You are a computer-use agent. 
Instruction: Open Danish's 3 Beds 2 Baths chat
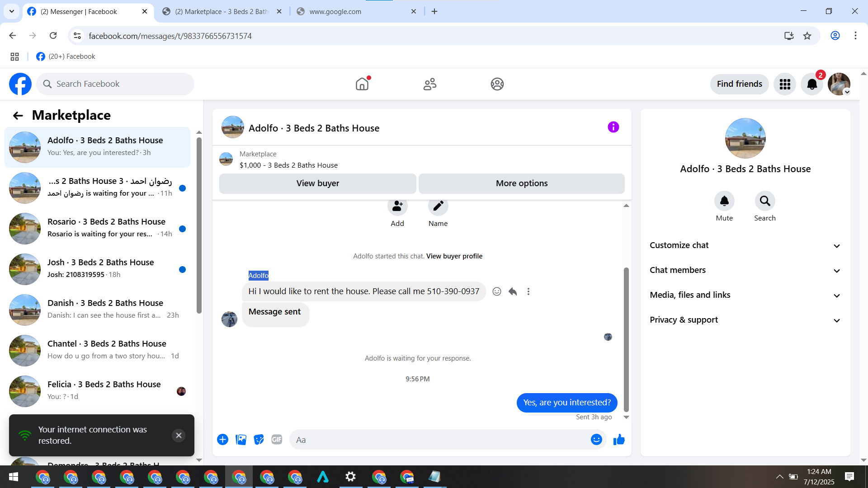pyautogui.click(x=97, y=310)
